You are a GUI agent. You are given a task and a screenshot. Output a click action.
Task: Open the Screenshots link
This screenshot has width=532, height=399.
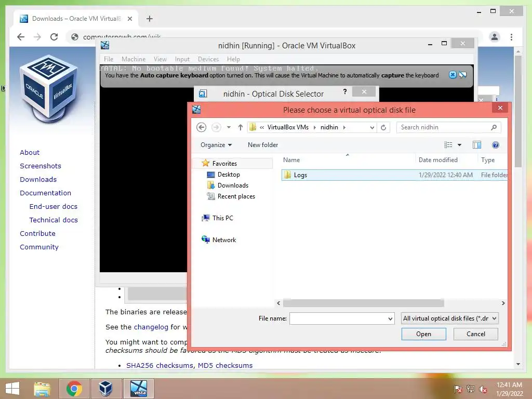[x=41, y=166]
